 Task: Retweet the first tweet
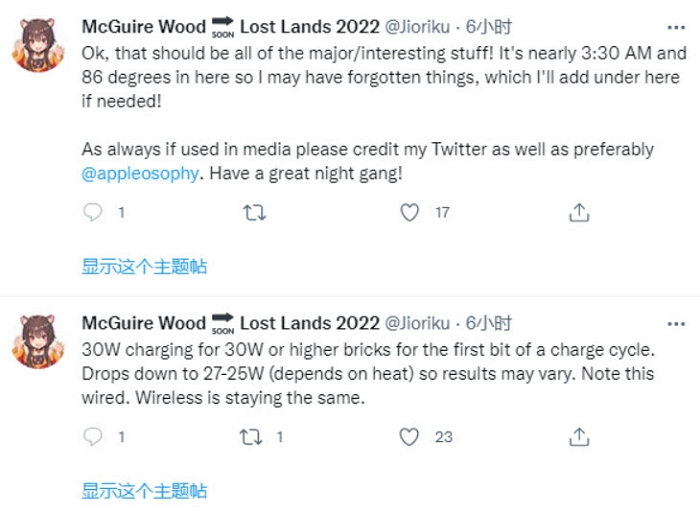(255, 212)
